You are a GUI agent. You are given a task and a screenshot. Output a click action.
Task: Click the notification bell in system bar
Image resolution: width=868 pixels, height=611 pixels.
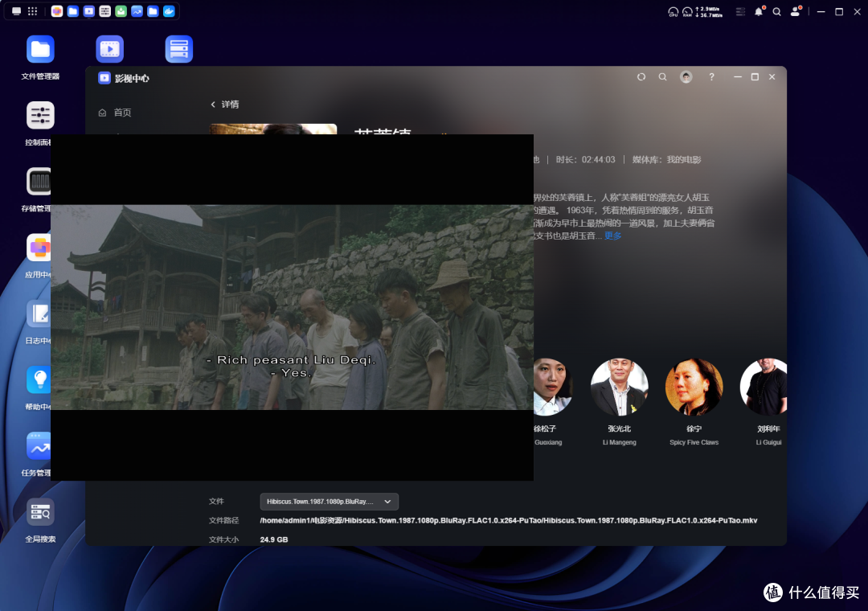[759, 12]
